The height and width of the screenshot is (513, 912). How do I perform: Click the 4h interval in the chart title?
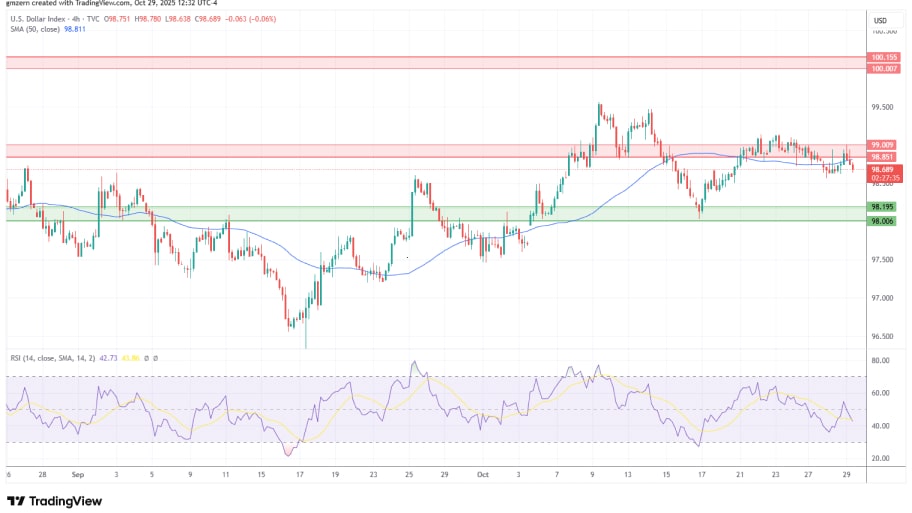click(78, 20)
